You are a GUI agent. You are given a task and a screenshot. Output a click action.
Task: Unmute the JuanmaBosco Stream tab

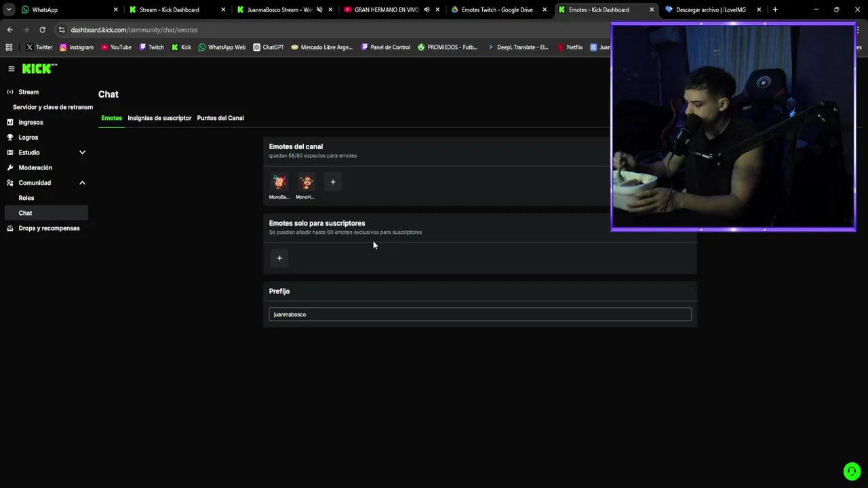(319, 9)
